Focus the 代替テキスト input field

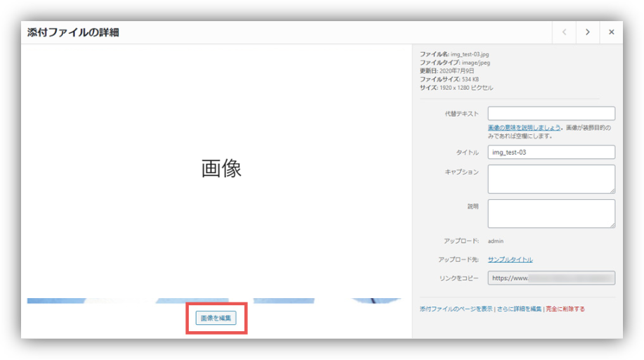pyautogui.click(x=551, y=113)
